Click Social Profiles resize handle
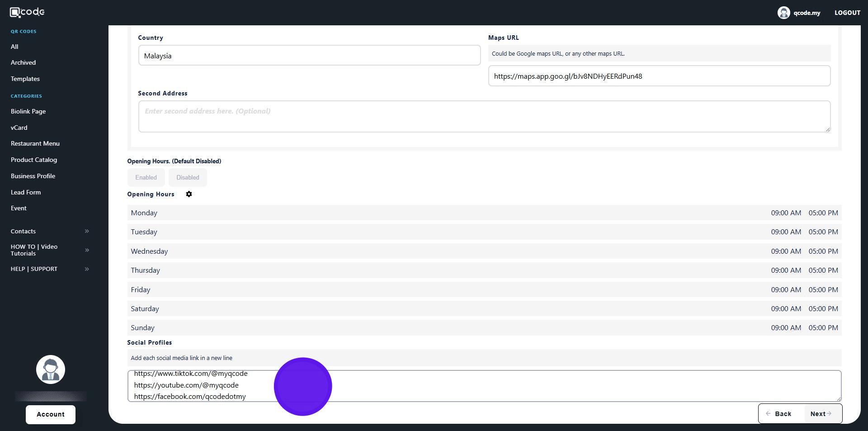The width and height of the screenshot is (868, 431). (838, 398)
